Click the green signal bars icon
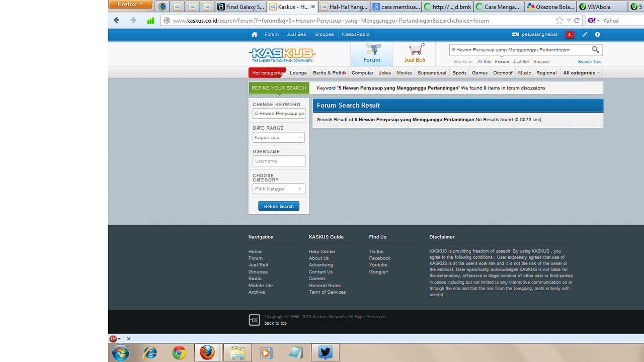 (150, 21)
